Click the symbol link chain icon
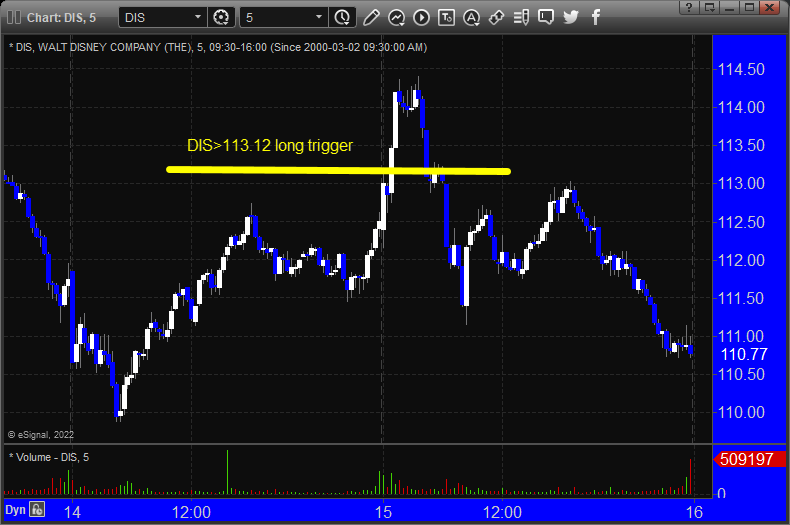 (496, 18)
